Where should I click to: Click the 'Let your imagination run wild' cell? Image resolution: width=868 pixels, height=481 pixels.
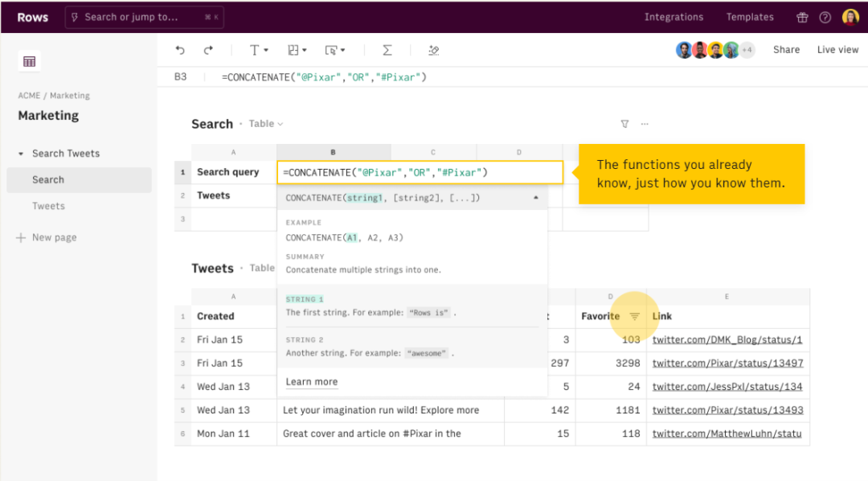pyautogui.click(x=391, y=410)
